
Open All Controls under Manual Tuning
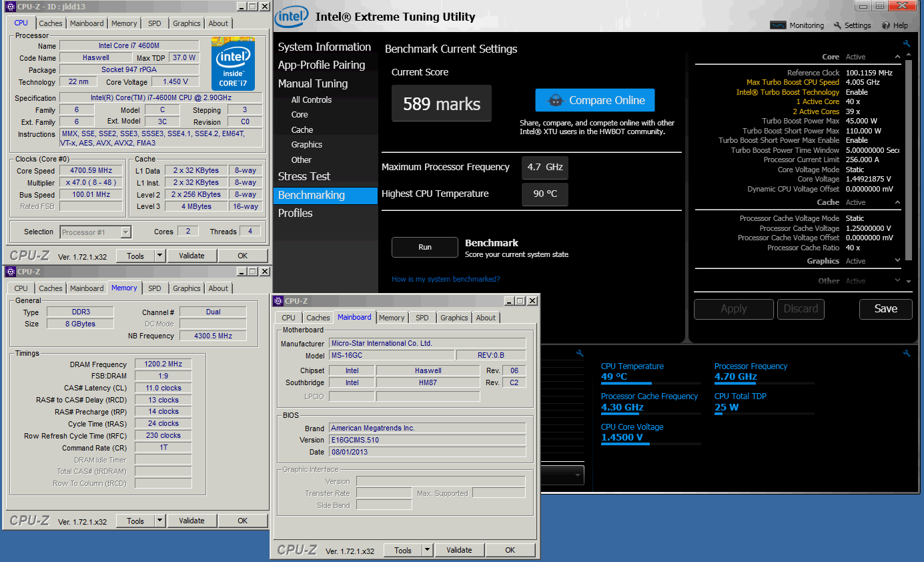pos(312,99)
